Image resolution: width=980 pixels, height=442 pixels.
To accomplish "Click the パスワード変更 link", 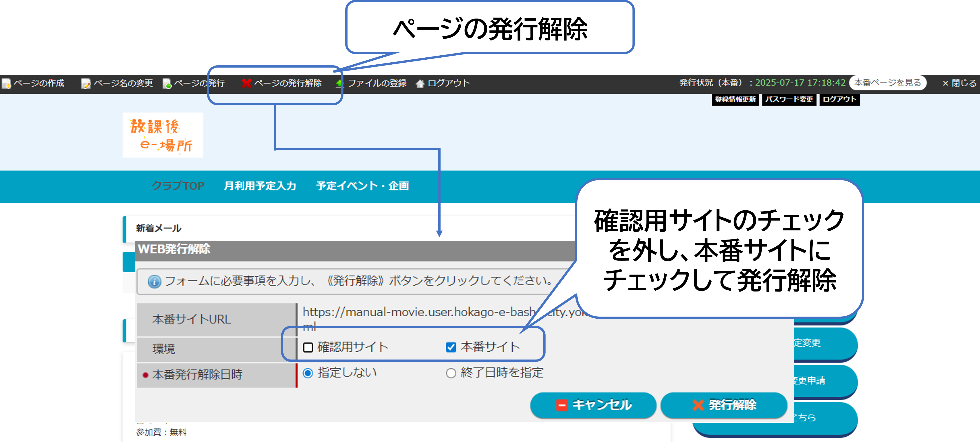I will click(789, 99).
